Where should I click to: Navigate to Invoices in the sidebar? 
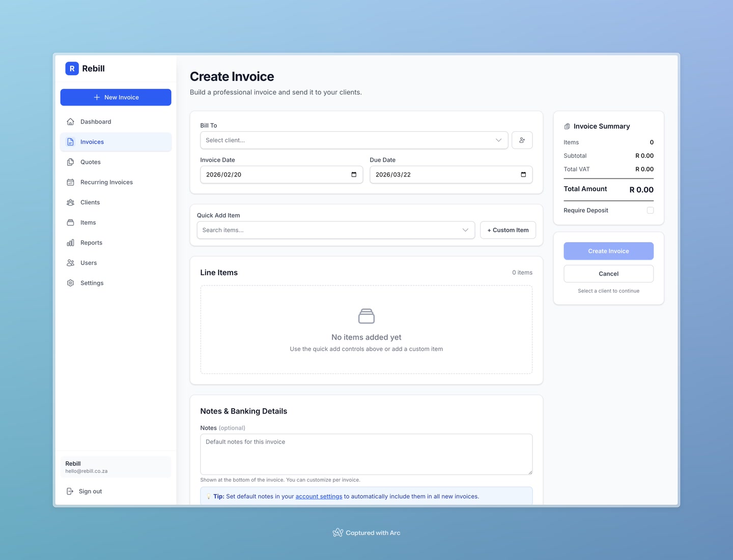92,142
